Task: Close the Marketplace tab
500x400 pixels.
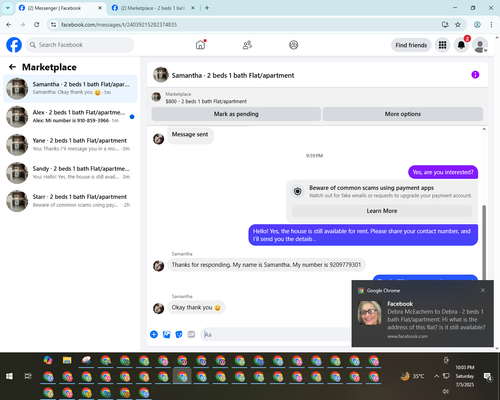Action: (x=193, y=8)
